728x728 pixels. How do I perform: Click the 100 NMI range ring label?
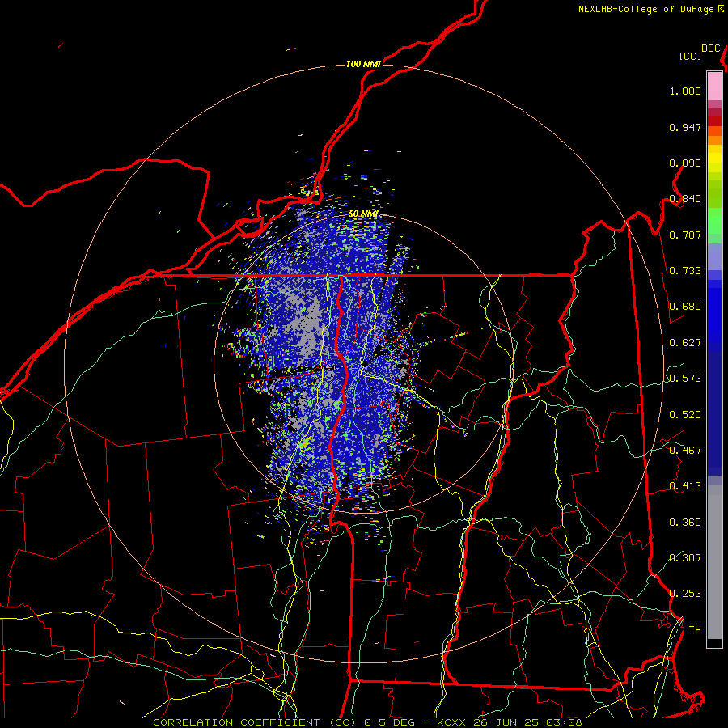coord(363,64)
